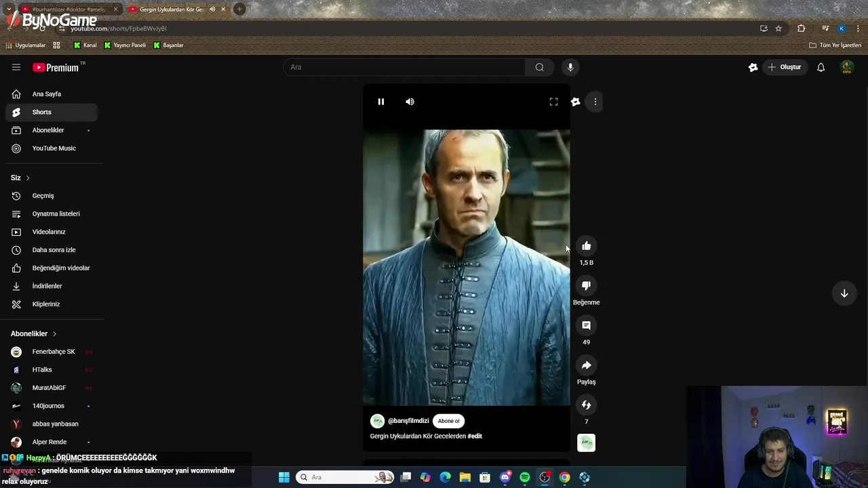Go to next Short with down arrow
868x488 pixels.
pyautogui.click(x=844, y=293)
